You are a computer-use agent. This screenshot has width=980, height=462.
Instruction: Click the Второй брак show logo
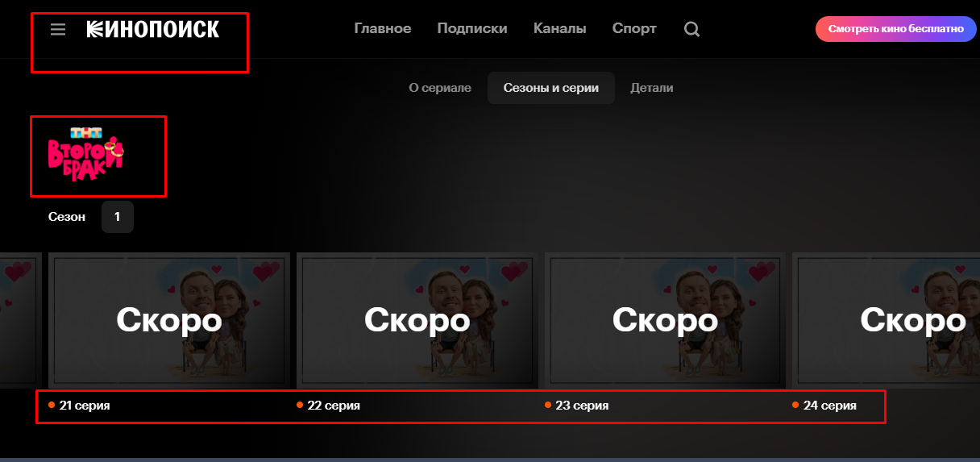click(85, 153)
